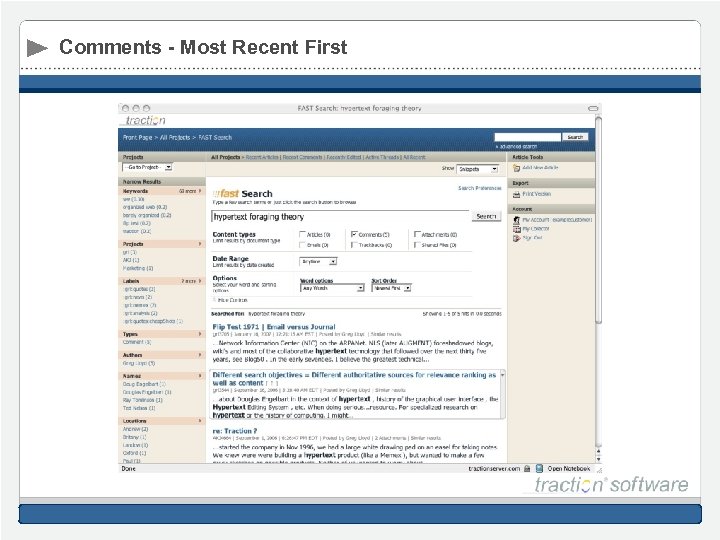Open Recent Comments tab link

tap(302, 157)
